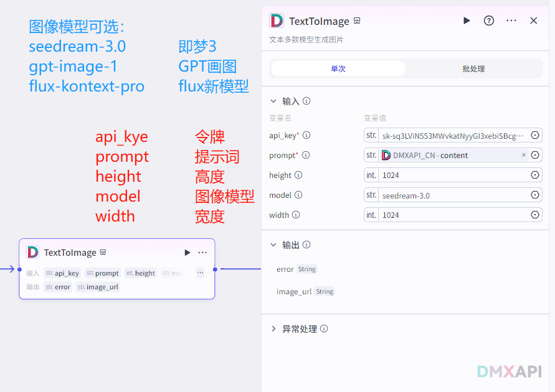This screenshot has width=555, height=392.
Task: Expand the 异常处理 section
Action: [x=273, y=329]
